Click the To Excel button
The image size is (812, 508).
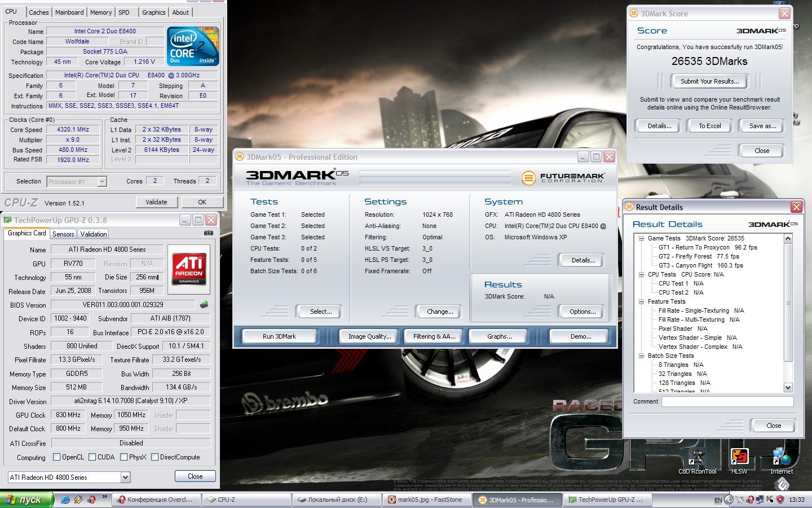(710, 126)
